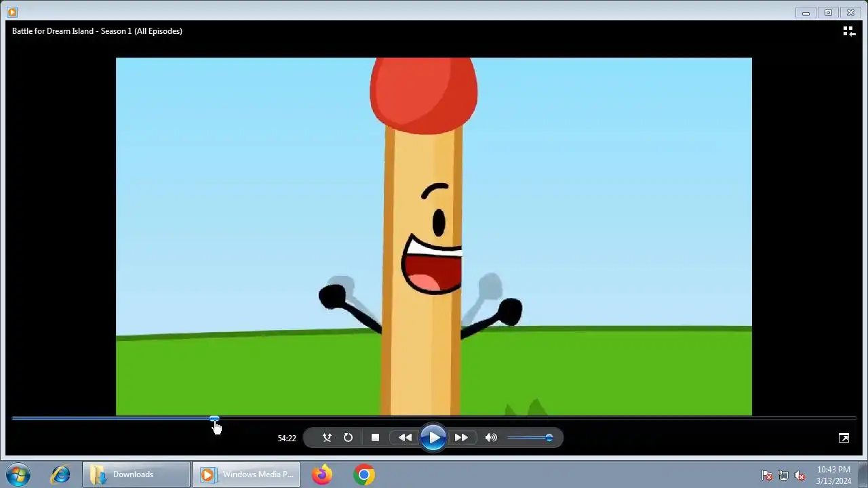Open network status tray icon

(x=783, y=475)
